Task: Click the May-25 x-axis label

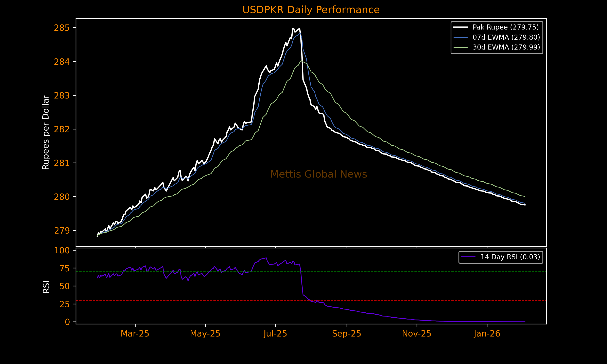Action: point(205,334)
